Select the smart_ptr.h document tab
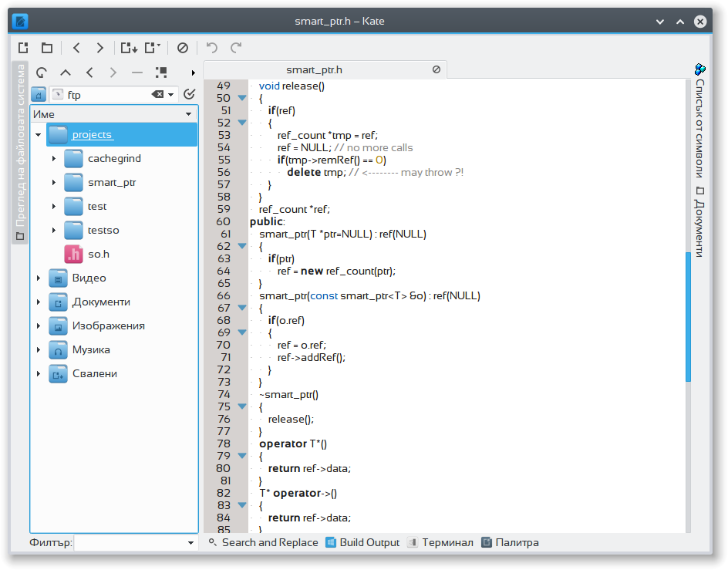This screenshot has height=570, width=728. tap(325, 69)
